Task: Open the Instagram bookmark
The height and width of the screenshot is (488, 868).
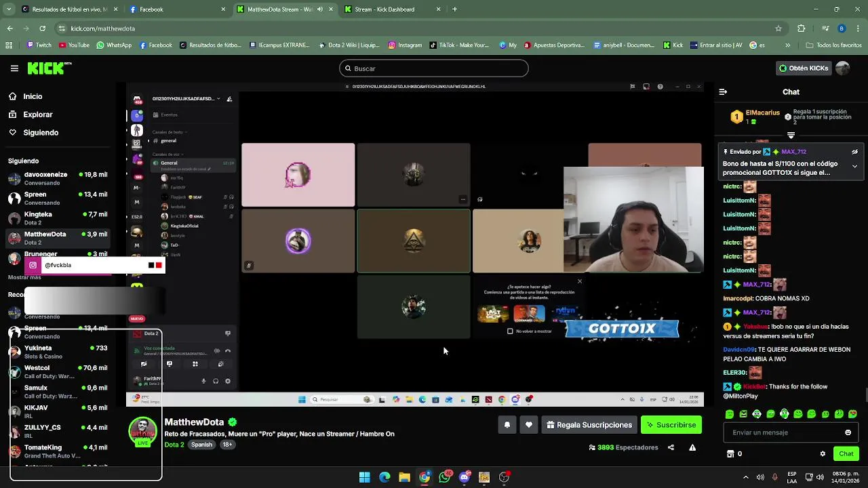Action: coord(405,45)
